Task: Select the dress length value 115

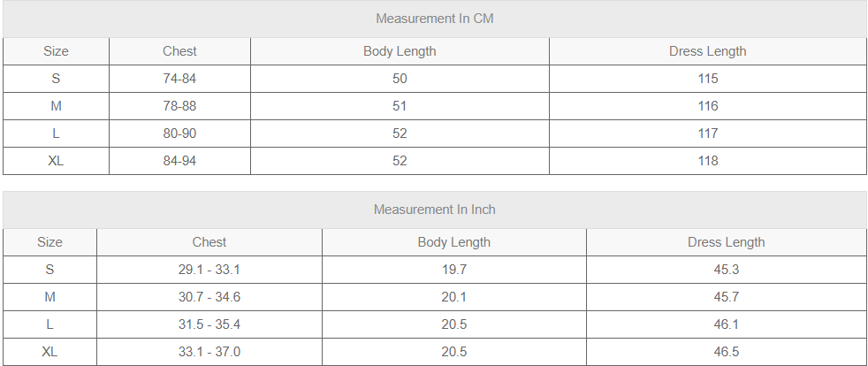Action: [707, 79]
